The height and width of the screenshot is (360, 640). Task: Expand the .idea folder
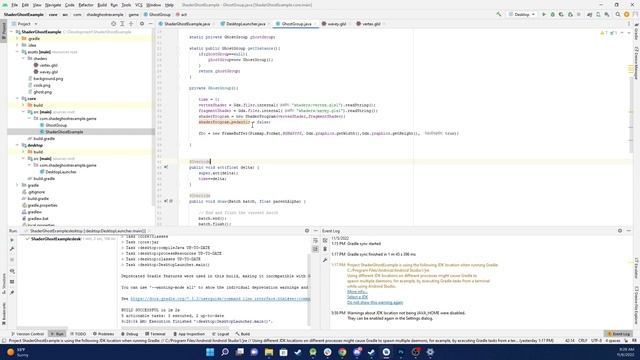17,45
